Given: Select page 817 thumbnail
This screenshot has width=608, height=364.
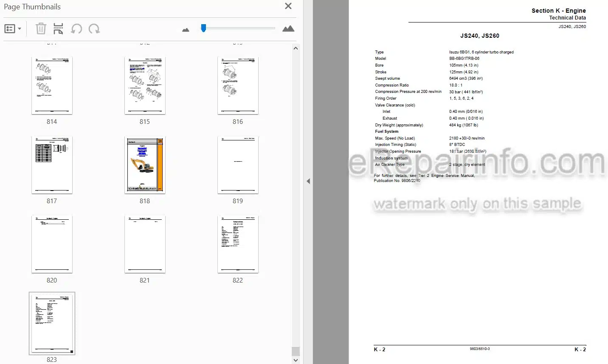Looking at the screenshot, I should (52, 165).
